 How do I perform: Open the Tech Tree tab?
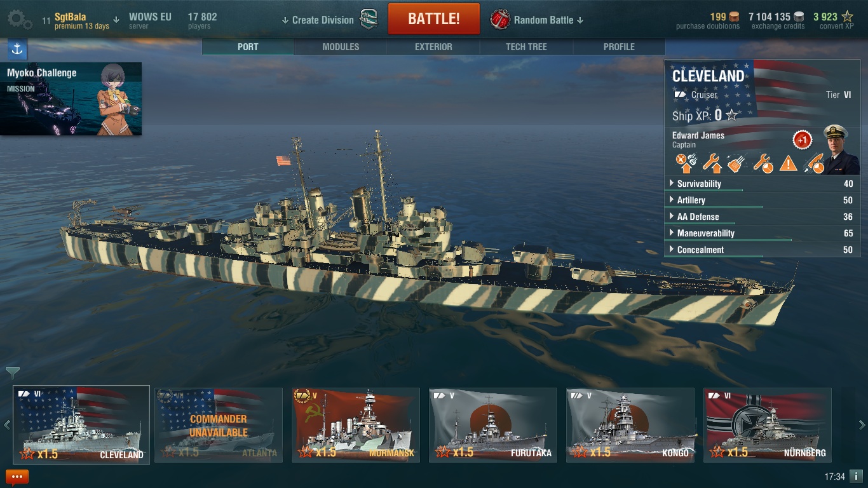[x=526, y=47]
